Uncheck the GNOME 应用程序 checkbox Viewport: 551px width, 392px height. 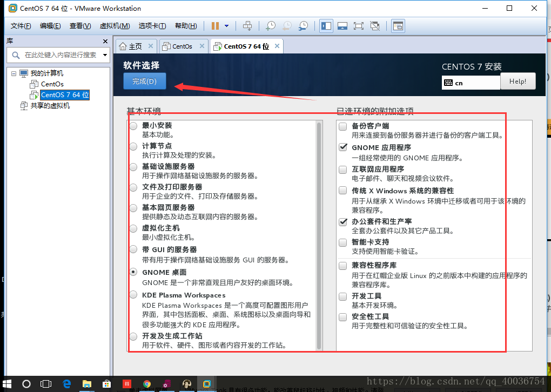tap(343, 147)
